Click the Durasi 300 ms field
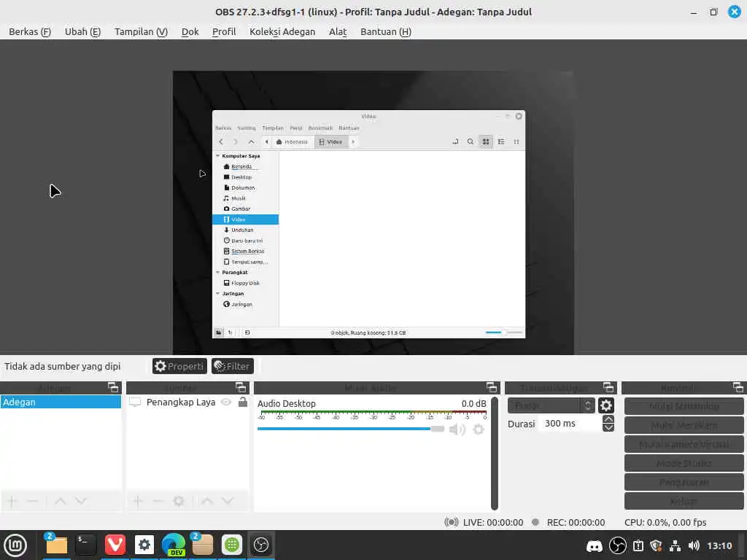747x560 pixels. [x=570, y=424]
